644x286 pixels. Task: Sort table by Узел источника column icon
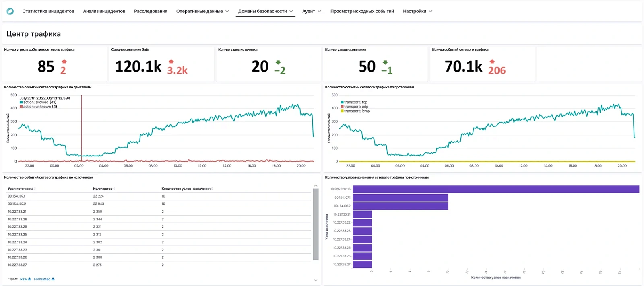[x=35, y=189]
